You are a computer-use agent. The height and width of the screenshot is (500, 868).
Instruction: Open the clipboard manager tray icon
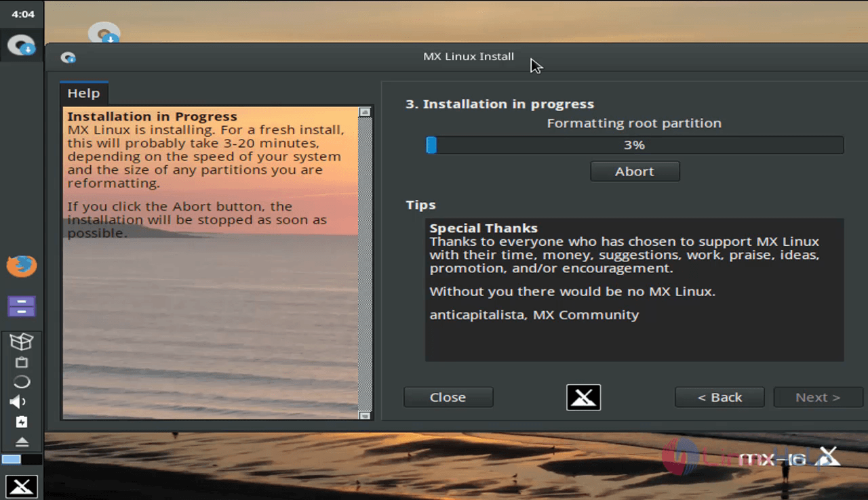point(22,362)
